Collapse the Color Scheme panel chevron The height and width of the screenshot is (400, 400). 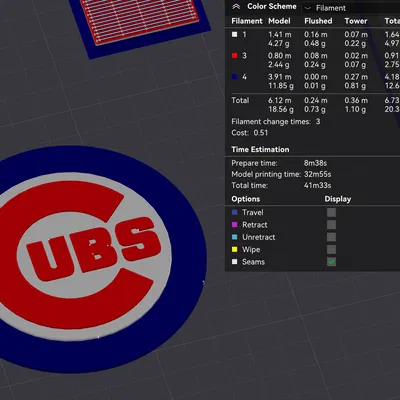236,7
